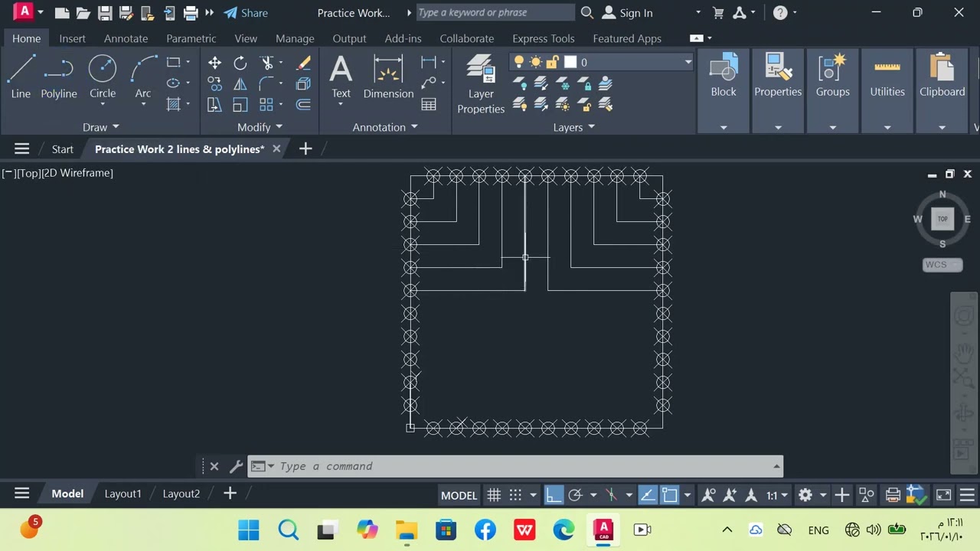Screen dimensions: 980x551
Task: Click the WCS coordinate system button
Action: tap(942, 265)
